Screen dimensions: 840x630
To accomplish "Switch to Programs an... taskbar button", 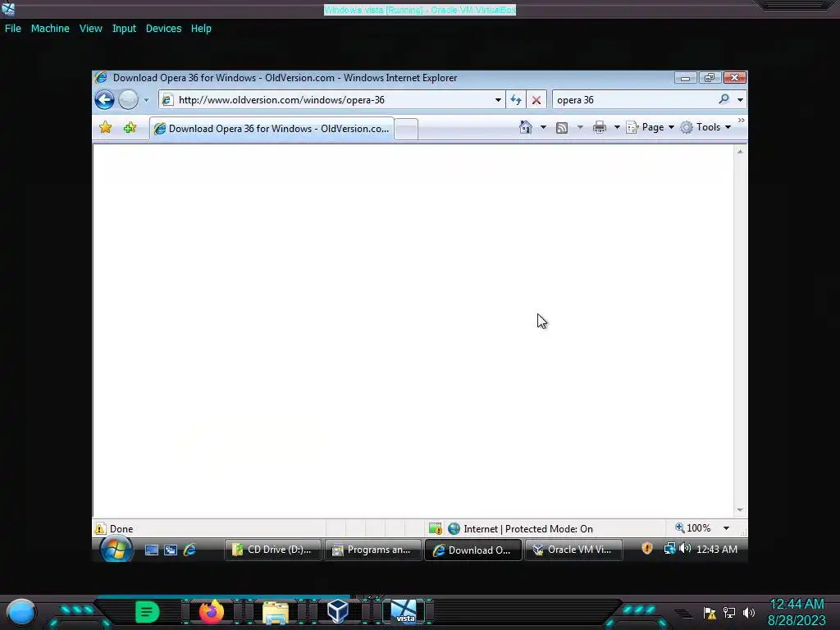I will (373, 550).
